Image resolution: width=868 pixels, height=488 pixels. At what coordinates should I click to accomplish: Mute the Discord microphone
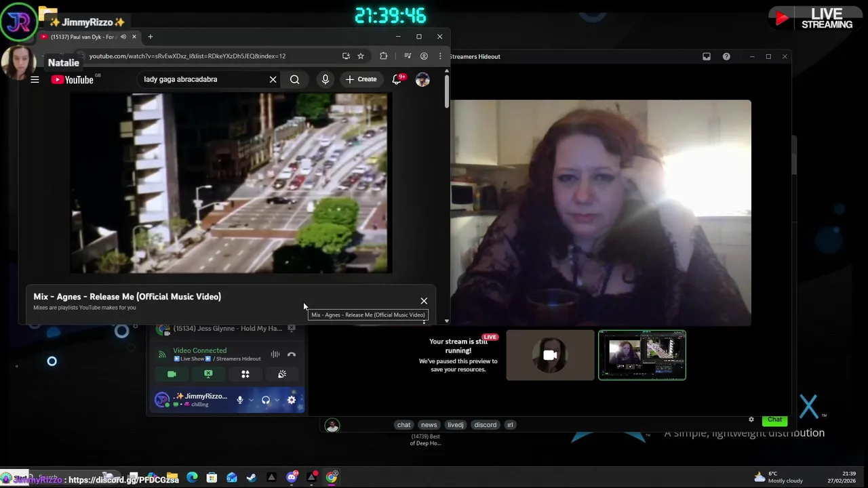(x=239, y=400)
